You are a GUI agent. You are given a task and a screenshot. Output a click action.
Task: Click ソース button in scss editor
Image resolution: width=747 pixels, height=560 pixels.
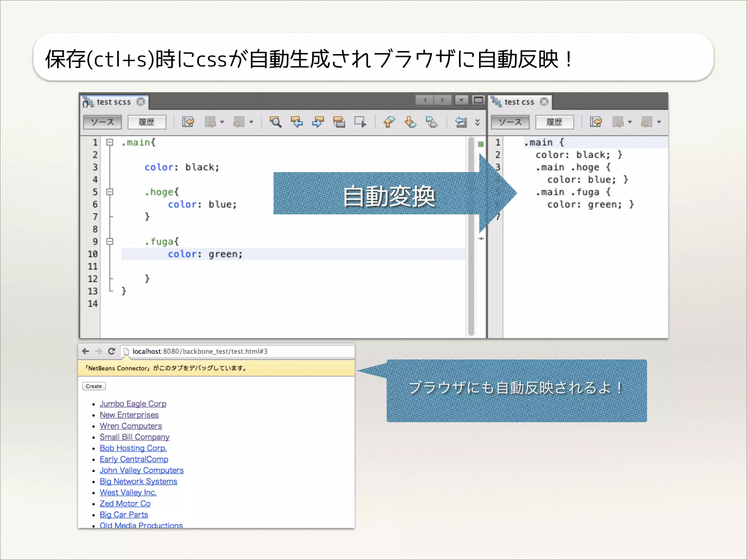(102, 122)
